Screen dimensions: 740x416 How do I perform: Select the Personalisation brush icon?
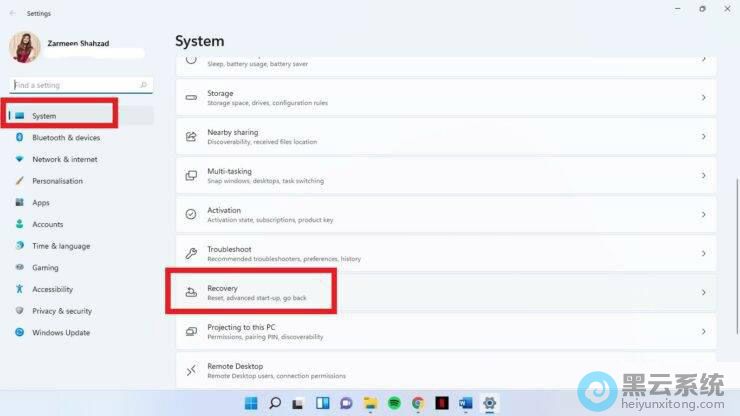[x=19, y=181]
